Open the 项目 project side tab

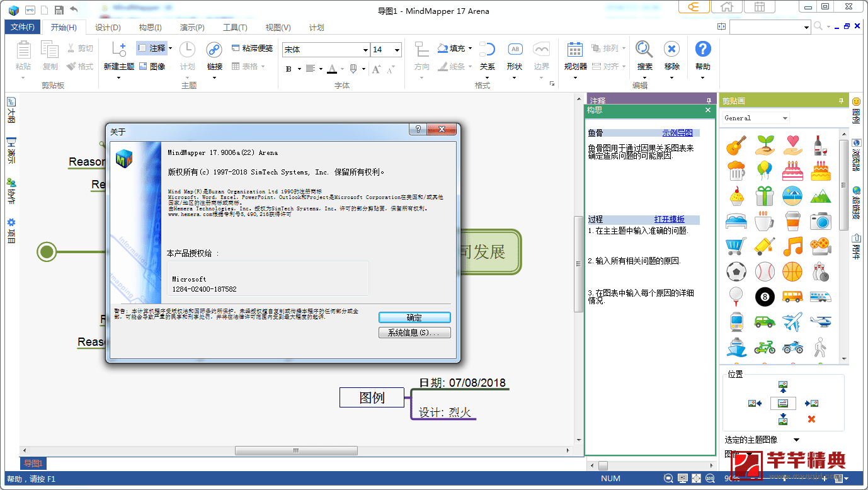[11, 232]
